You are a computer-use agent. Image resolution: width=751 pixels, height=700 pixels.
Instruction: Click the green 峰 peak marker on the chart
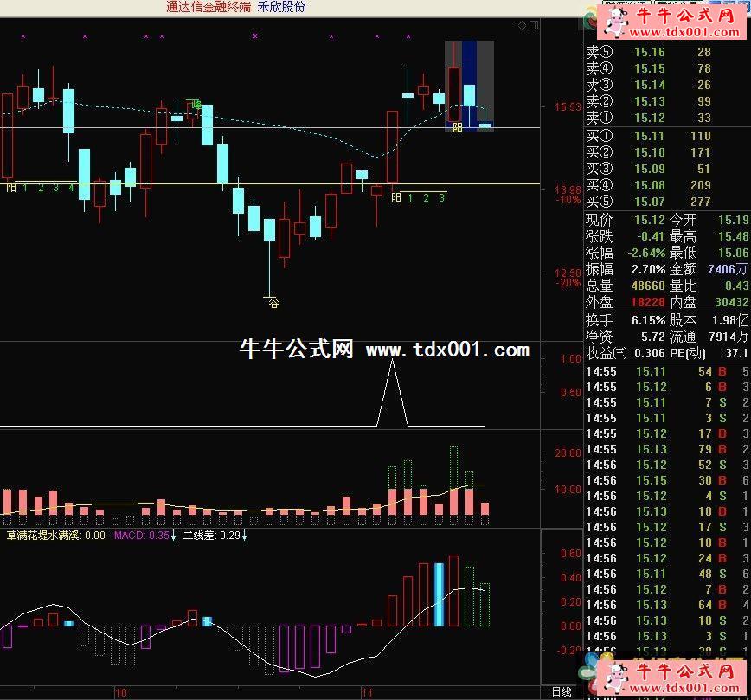coord(196,104)
